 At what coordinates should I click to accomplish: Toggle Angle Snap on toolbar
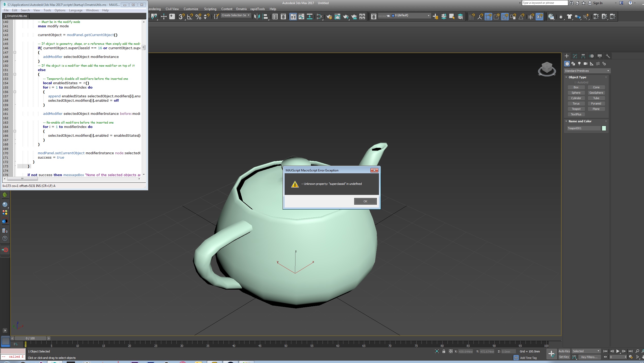[190, 17]
